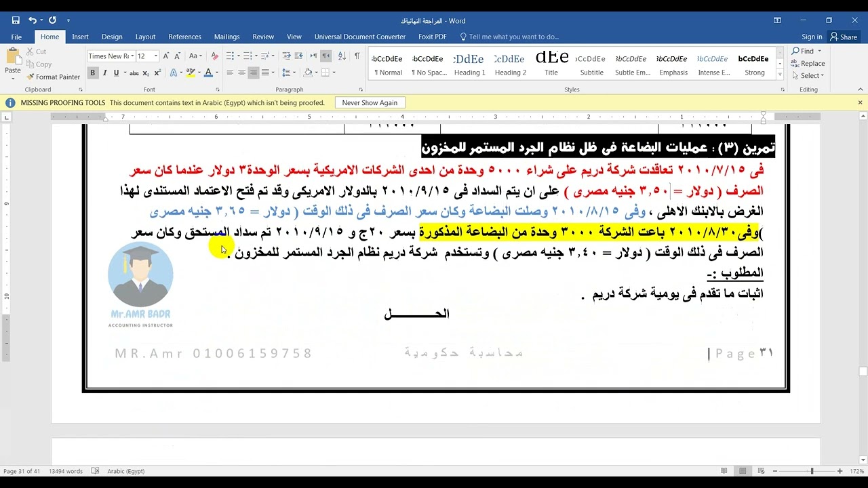868x488 pixels.
Task: Click the Arabic (Egypt) language indicator
Action: 125,471
